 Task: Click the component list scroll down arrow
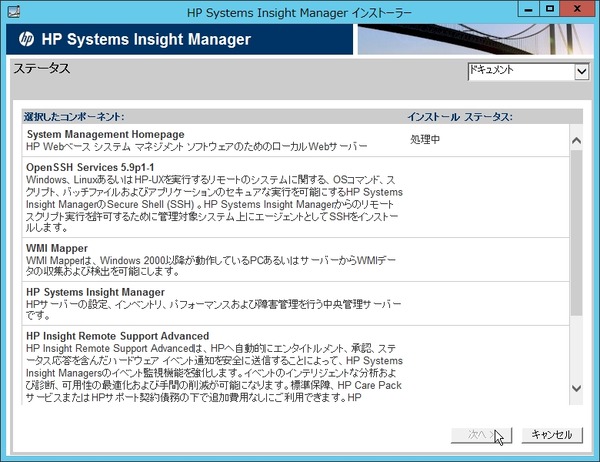coord(576,388)
